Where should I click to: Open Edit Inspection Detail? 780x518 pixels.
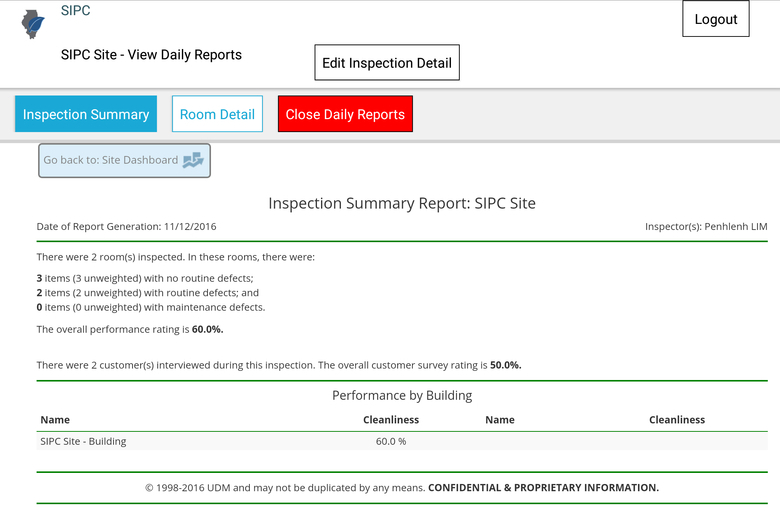[x=386, y=63]
